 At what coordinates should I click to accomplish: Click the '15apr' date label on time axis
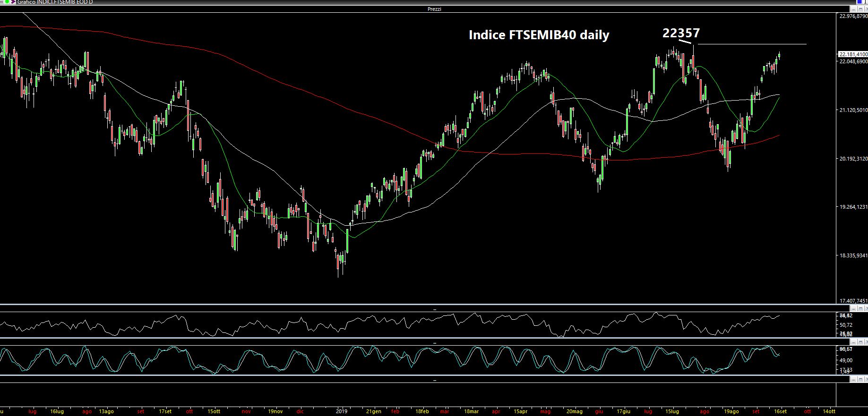pyautogui.click(x=520, y=411)
